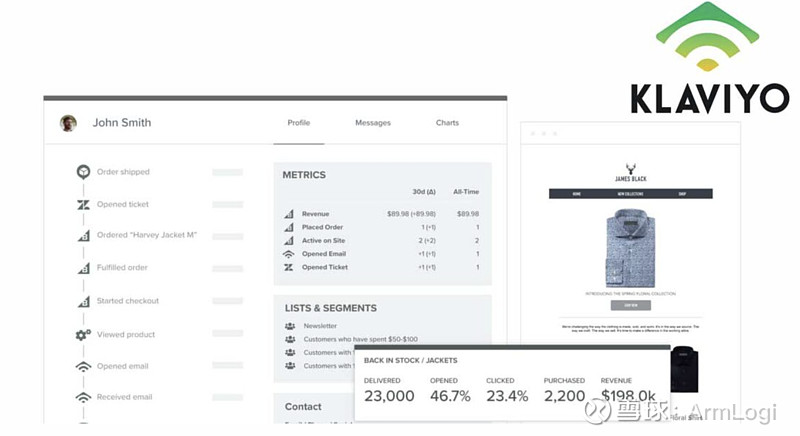This screenshot has height=436, width=800.
Task: Select the Opened ticket timeline event
Action: 122,204
